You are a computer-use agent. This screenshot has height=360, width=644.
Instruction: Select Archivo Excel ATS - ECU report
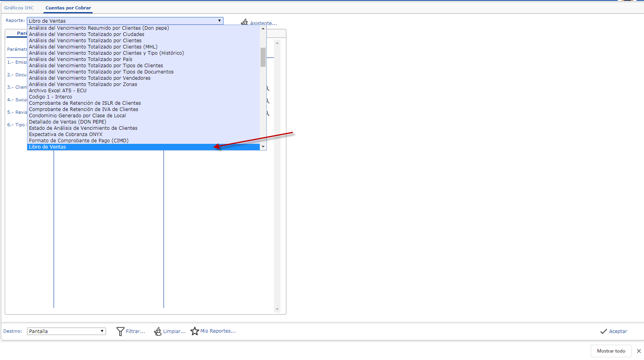(x=143, y=91)
